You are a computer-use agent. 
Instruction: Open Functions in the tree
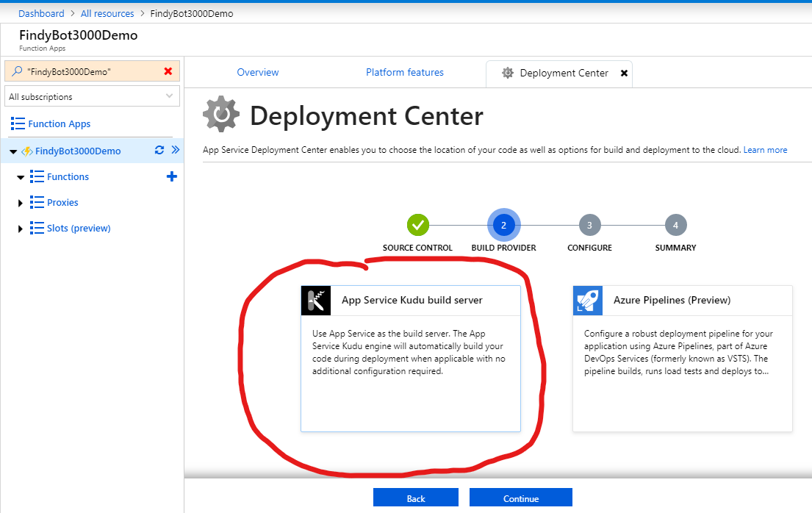[x=68, y=176]
